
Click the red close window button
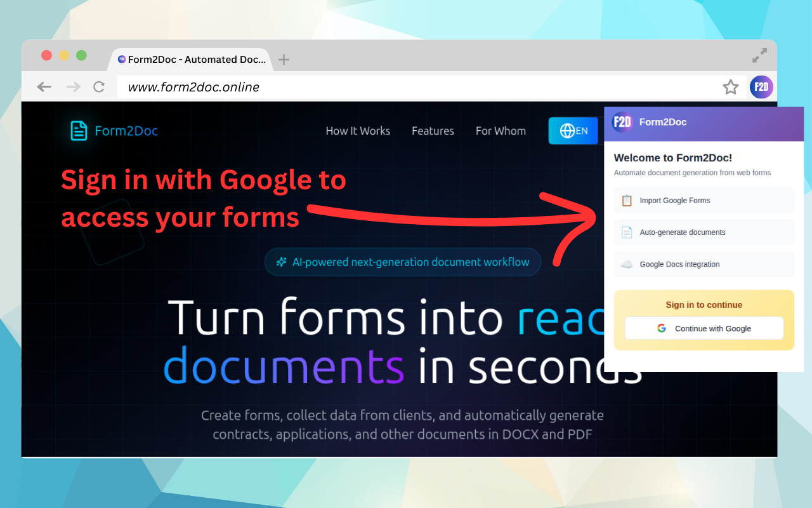point(46,55)
